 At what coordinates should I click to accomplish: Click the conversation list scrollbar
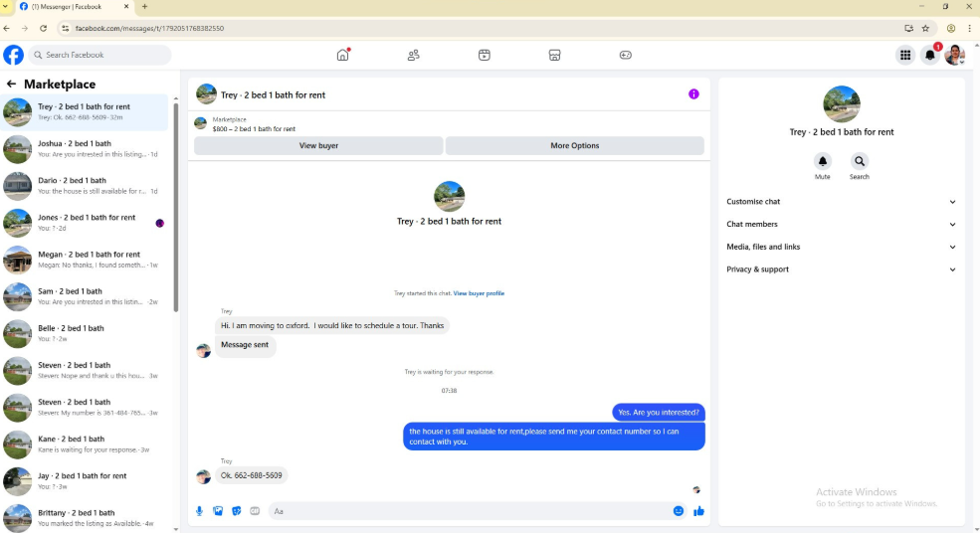point(176,206)
